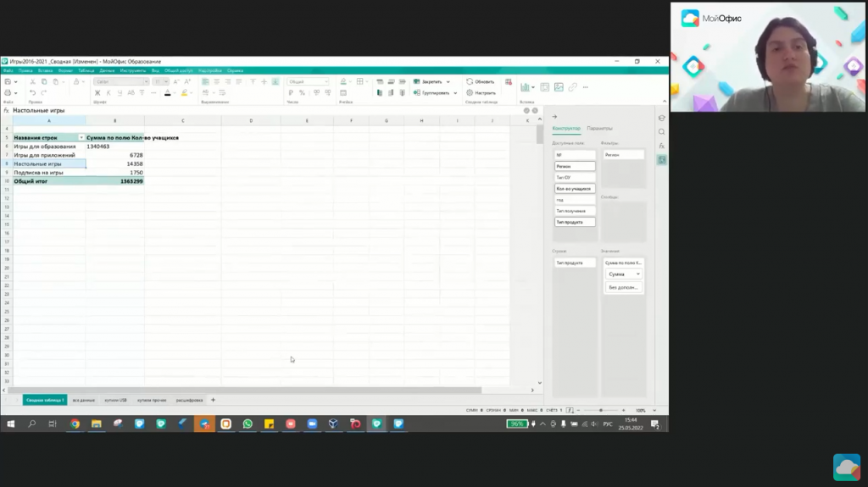The width and height of the screenshot is (868, 487).
Task: Click the Настроить pivot table button
Action: pyautogui.click(x=481, y=92)
